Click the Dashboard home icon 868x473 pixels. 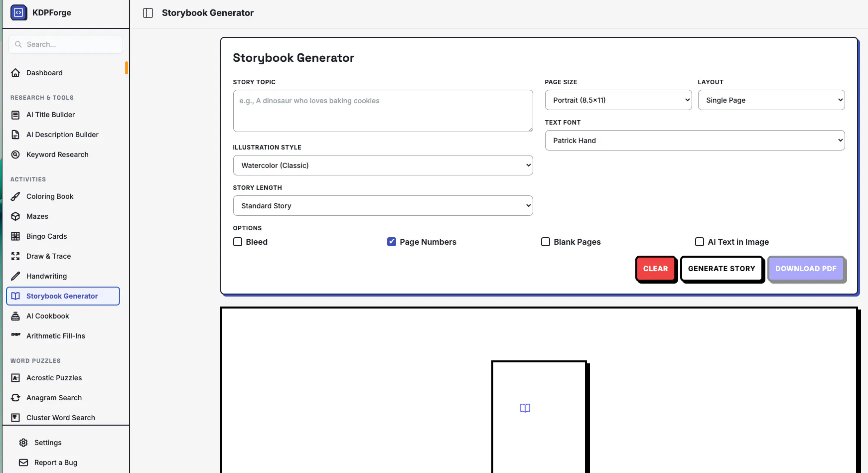coord(16,73)
